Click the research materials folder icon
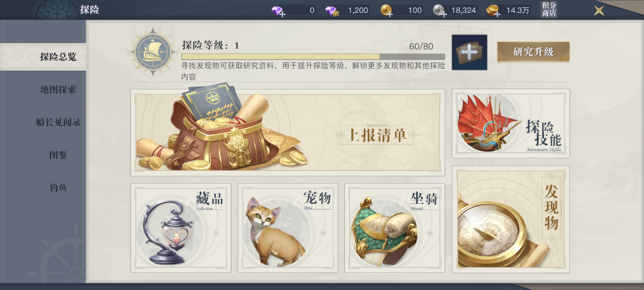 469,52
